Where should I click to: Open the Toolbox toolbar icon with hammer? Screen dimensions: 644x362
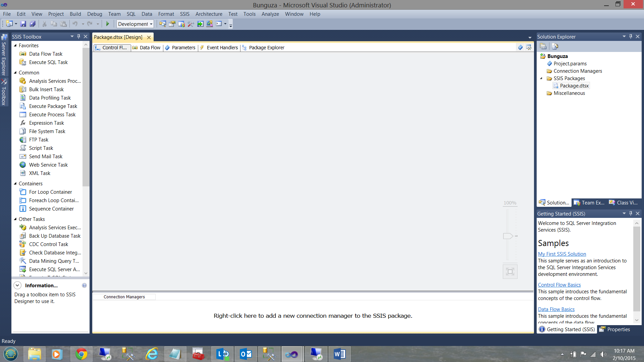pyautogui.click(x=191, y=24)
